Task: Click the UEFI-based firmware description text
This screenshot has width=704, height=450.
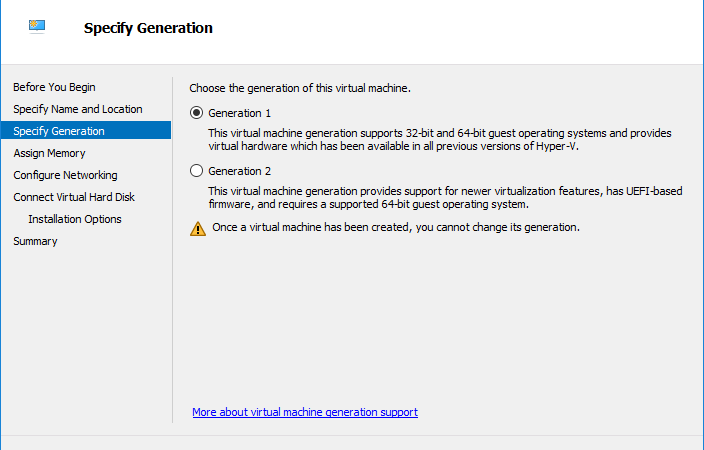Action: (445, 198)
